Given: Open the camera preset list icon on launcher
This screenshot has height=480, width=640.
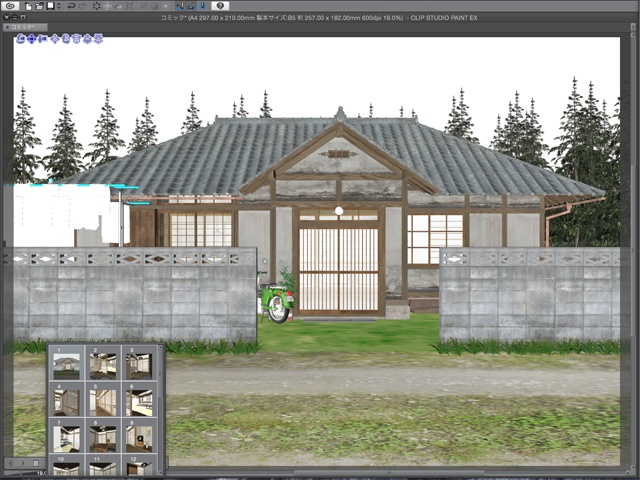Looking at the screenshot, I should 36,463.
